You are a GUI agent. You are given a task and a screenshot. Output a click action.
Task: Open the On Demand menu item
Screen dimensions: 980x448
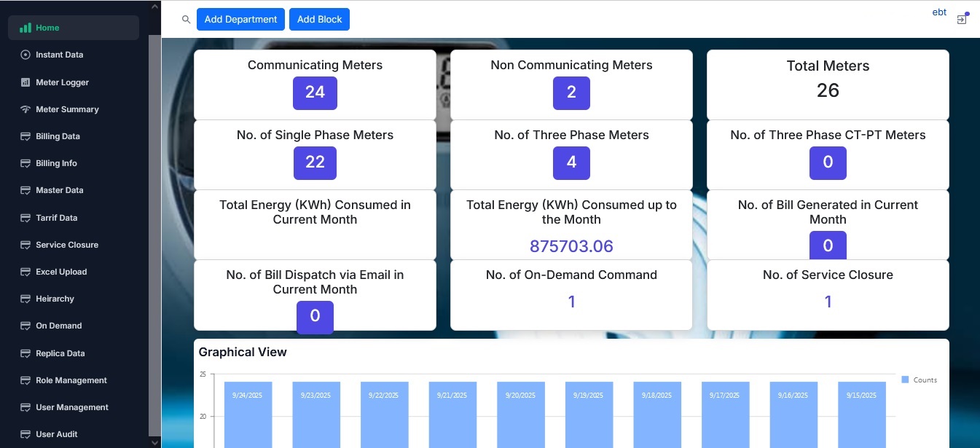point(58,326)
